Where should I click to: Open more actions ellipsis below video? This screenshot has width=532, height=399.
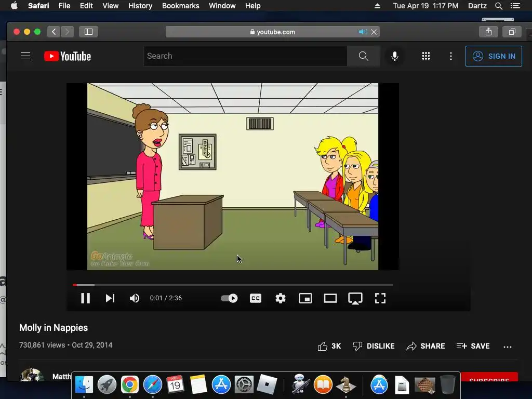pyautogui.click(x=507, y=347)
